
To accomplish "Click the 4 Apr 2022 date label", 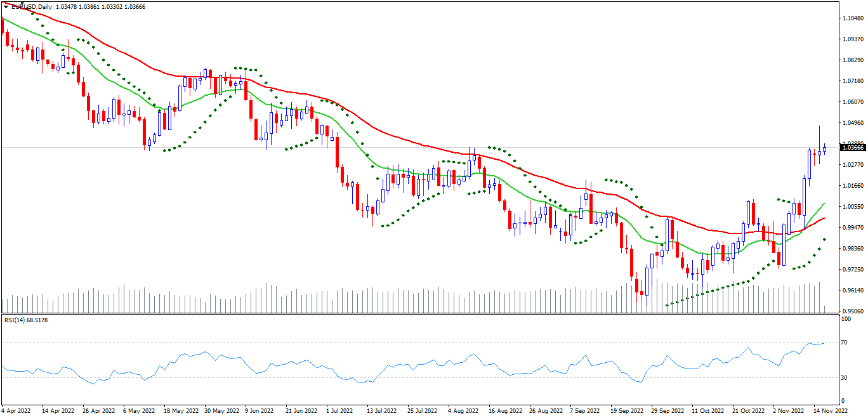I will pyautogui.click(x=16, y=411).
